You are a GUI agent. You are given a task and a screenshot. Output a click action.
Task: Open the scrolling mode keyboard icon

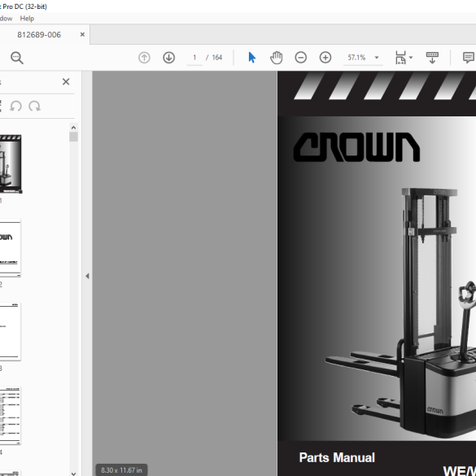(432, 58)
